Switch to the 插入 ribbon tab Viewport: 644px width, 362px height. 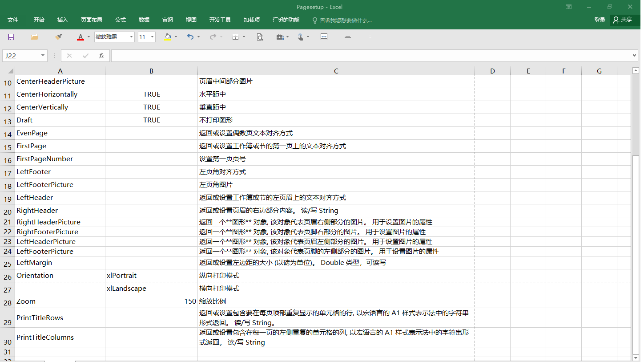63,20
